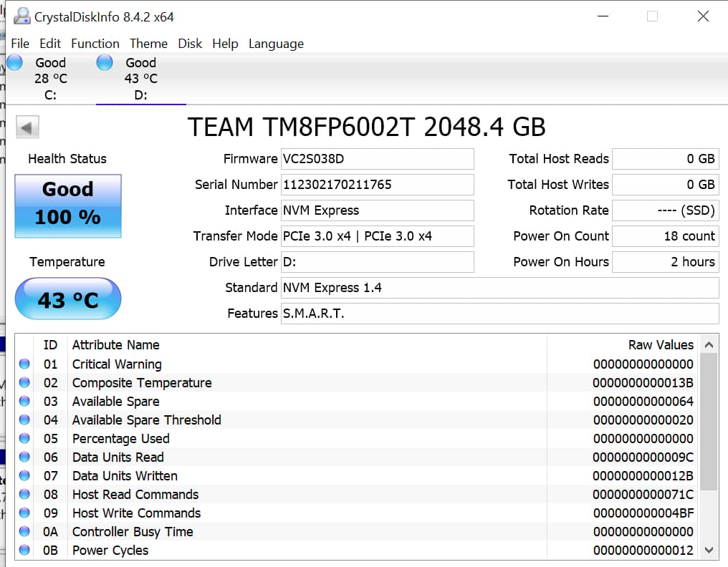This screenshot has height=567, width=728.
Task: Click the status orb next to Available Spare
Action: (24, 401)
